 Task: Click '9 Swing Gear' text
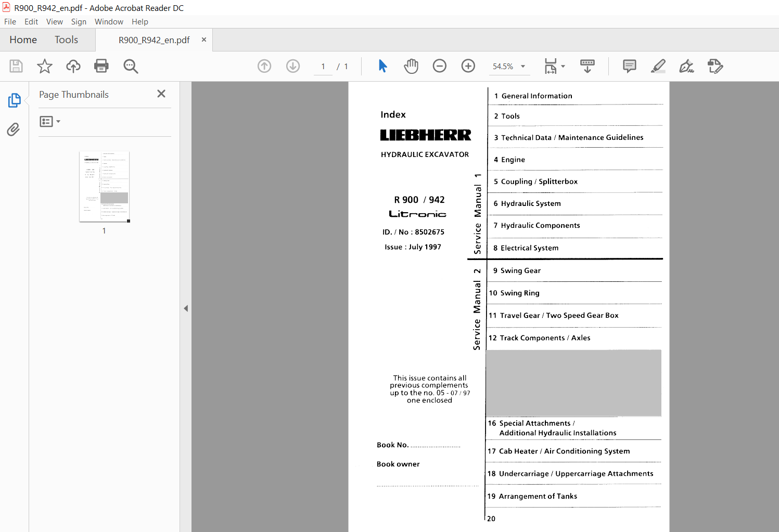517,270
